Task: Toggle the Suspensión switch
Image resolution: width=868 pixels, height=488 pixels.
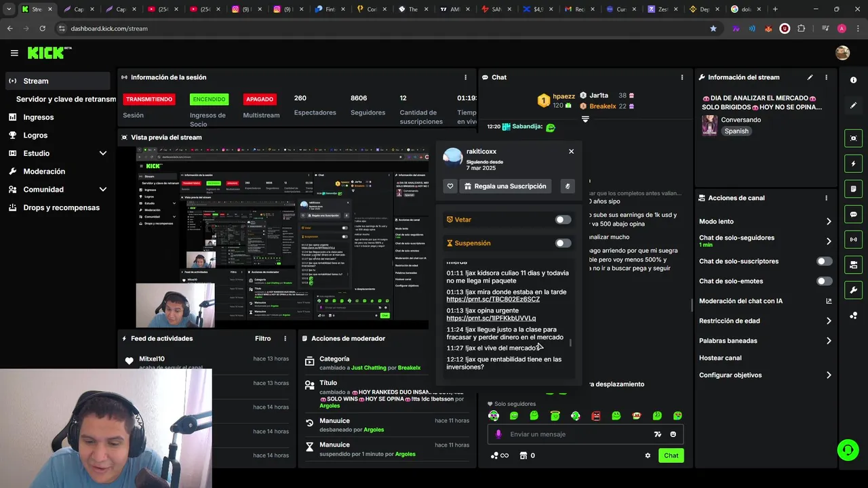Action: click(563, 243)
